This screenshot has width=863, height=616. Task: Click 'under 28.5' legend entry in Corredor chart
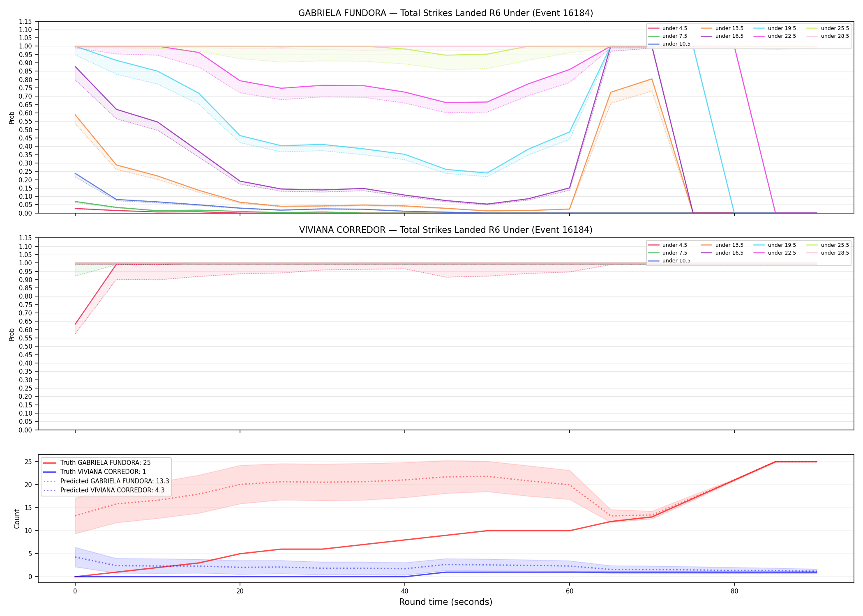(x=828, y=253)
